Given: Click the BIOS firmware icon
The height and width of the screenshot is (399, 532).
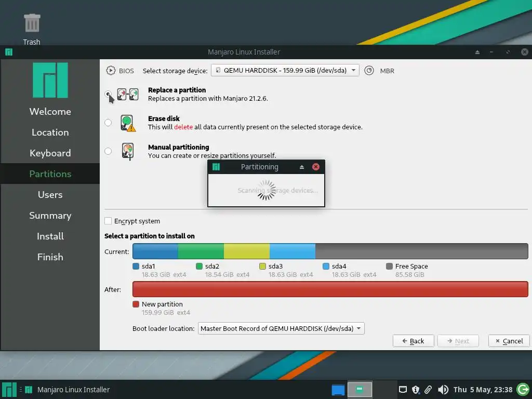Looking at the screenshot, I should click(x=111, y=71).
